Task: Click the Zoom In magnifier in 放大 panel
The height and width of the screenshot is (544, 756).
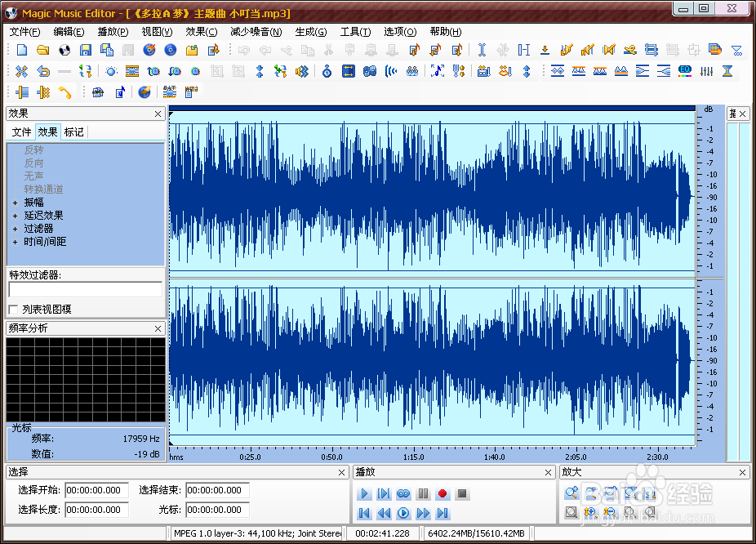Action: (x=571, y=493)
